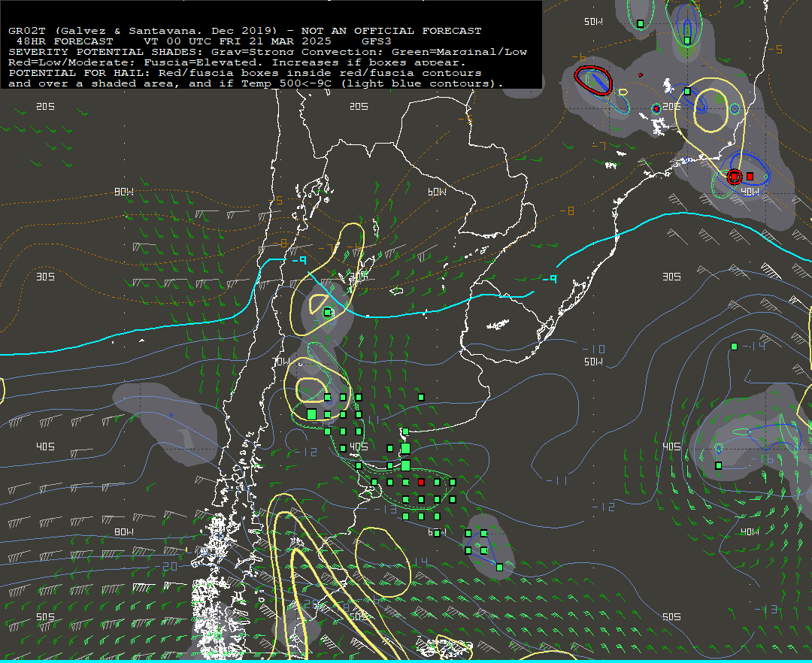
Task: Click the "POTENTIAL FOR HAIL" legend line
Action: [245, 73]
